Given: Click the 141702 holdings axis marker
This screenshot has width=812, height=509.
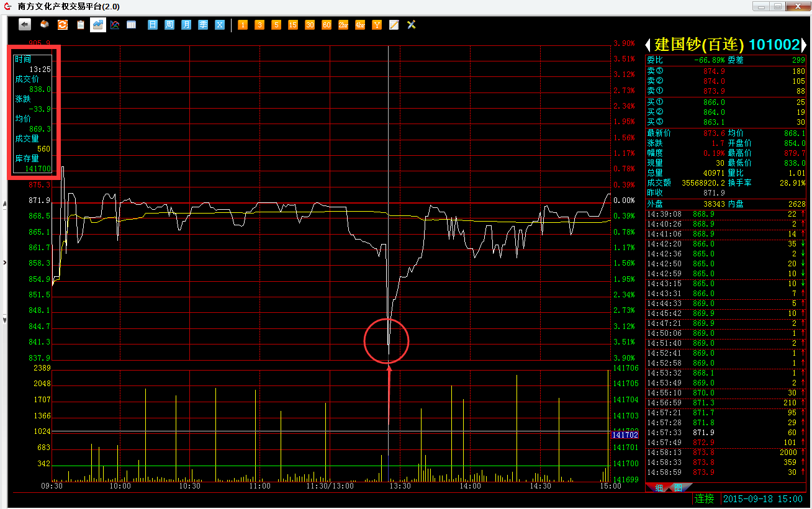Looking at the screenshot, I should tap(625, 435).
